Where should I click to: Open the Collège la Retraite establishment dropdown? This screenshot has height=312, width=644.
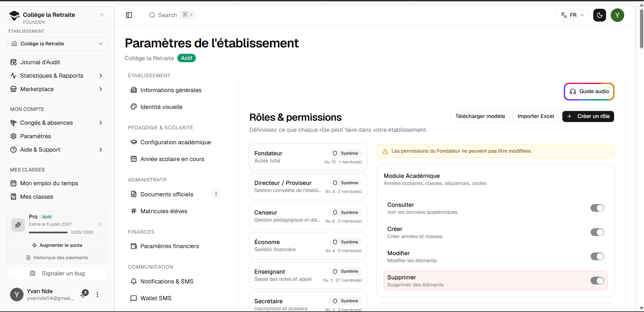[x=57, y=44]
